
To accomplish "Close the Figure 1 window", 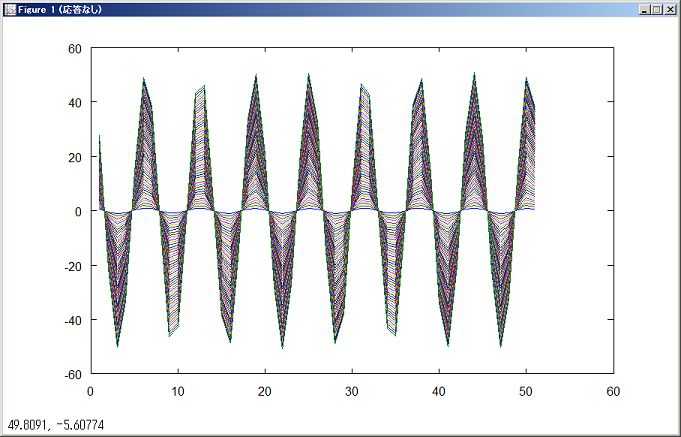I will pyautogui.click(x=670, y=9).
